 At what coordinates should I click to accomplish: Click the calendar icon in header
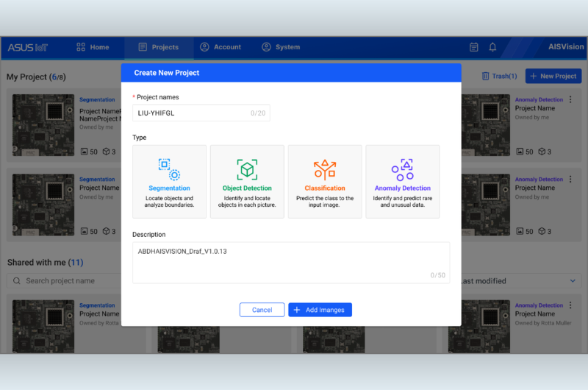[x=474, y=47]
